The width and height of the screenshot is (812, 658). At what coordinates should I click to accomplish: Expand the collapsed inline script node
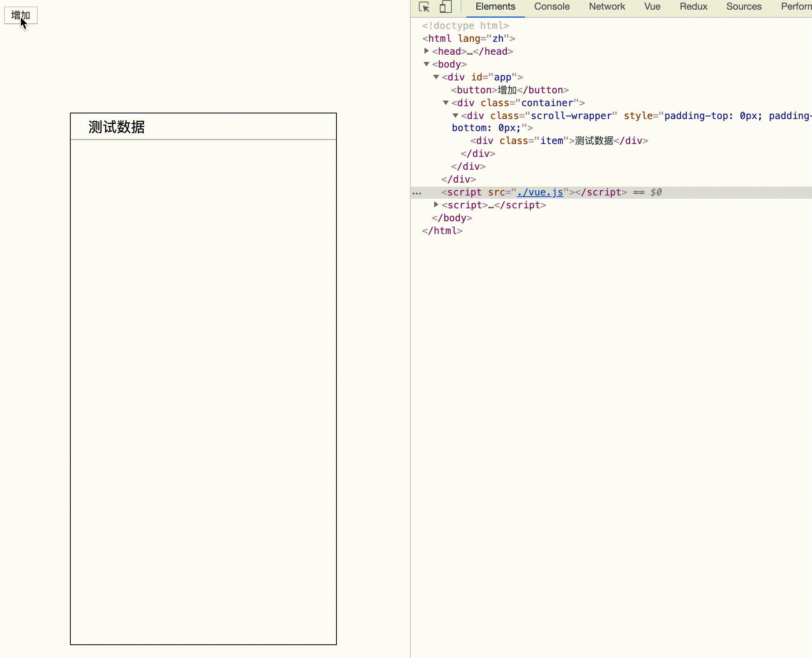[436, 205]
